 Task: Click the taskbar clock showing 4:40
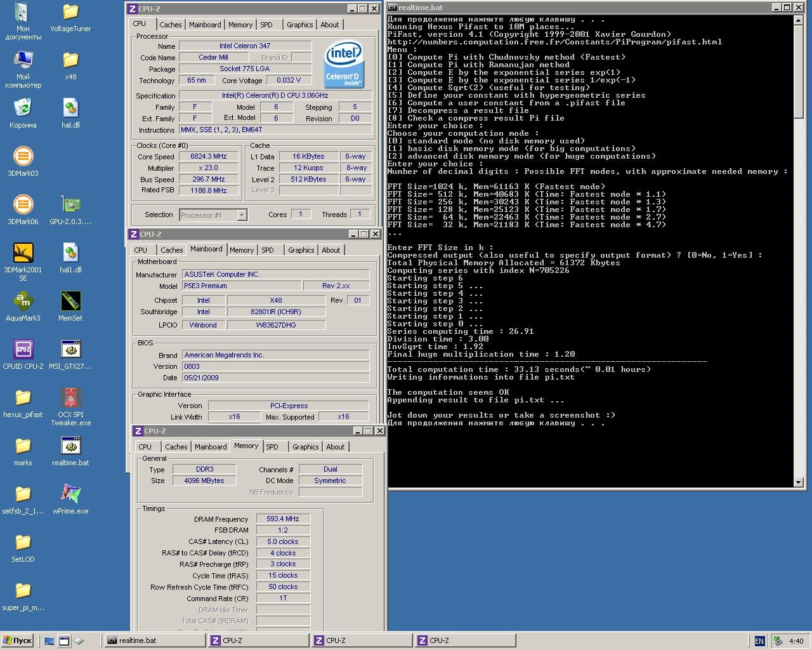(x=796, y=641)
